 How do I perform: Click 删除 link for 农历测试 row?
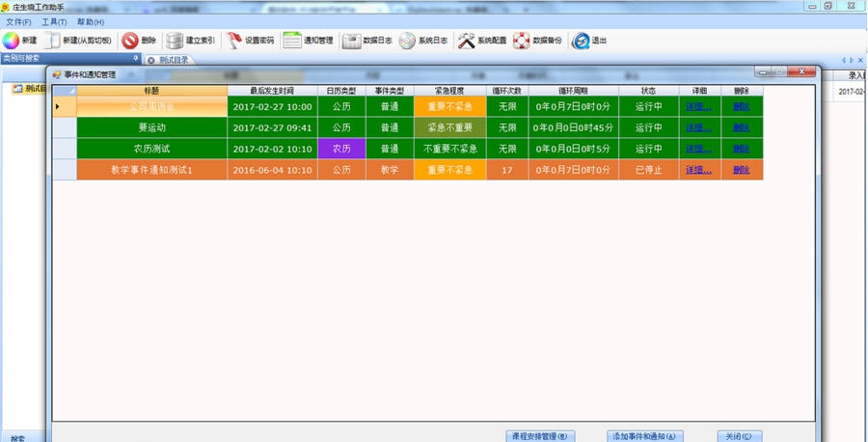[x=741, y=149]
